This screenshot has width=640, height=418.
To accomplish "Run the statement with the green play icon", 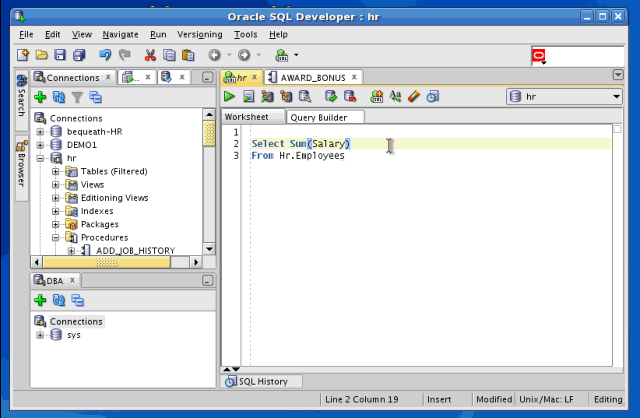I will (x=229, y=97).
